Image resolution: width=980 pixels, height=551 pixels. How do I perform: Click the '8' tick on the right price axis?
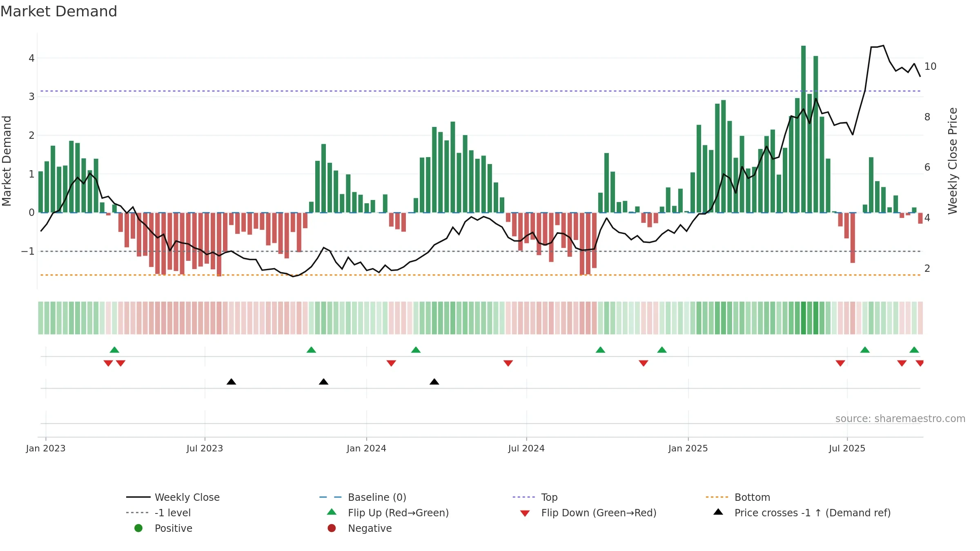927,117
